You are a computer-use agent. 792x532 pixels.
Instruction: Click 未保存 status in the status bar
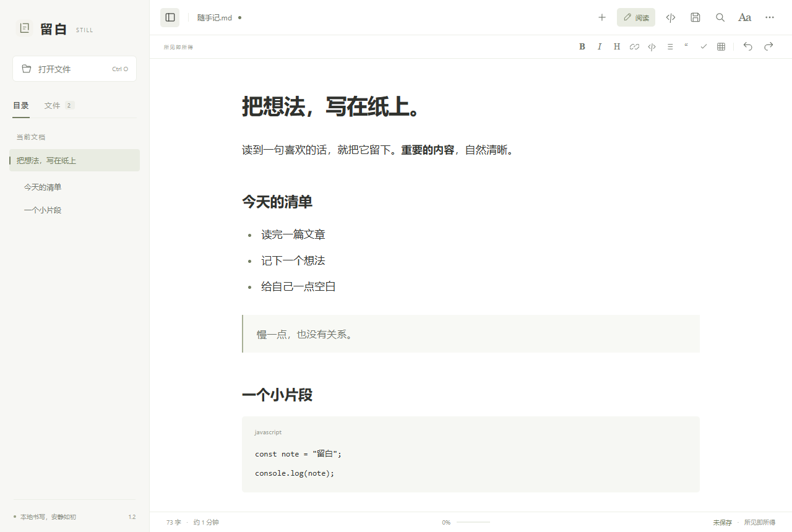pos(722,523)
